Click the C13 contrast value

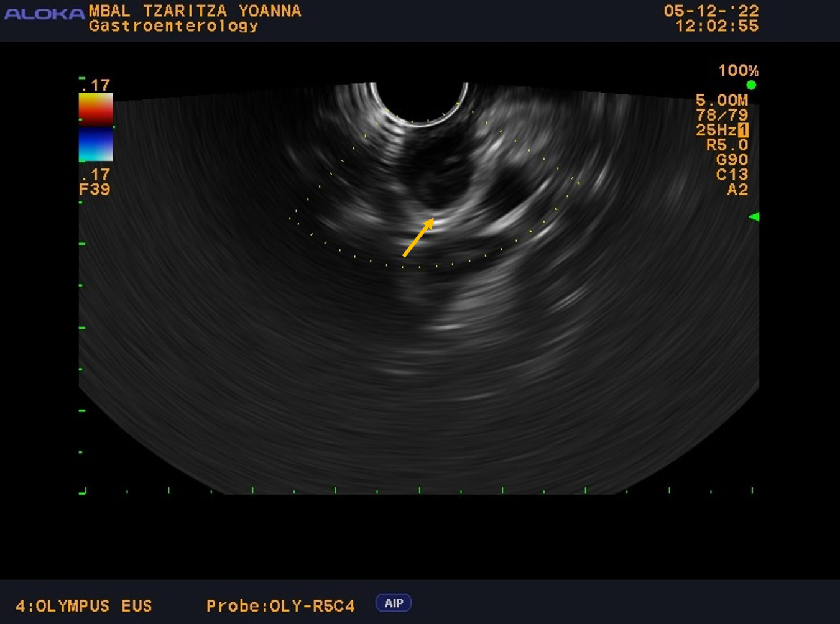(x=732, y=175)
